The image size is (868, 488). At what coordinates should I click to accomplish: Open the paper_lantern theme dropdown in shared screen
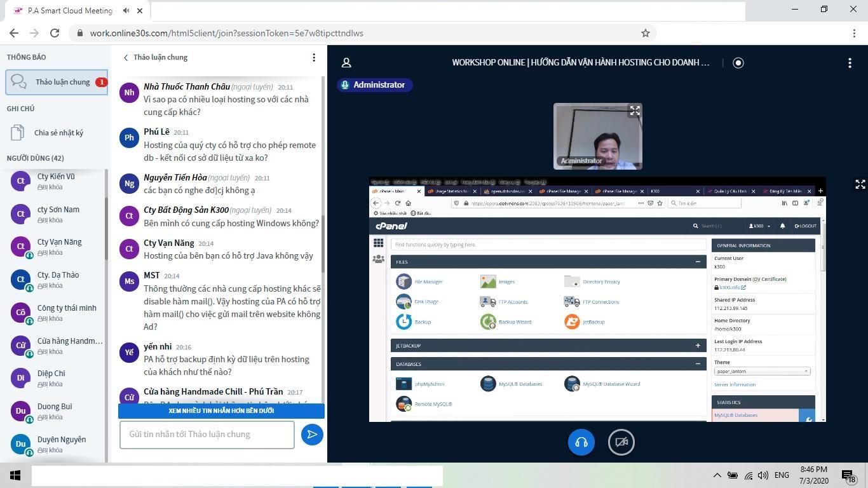[762, 371]
